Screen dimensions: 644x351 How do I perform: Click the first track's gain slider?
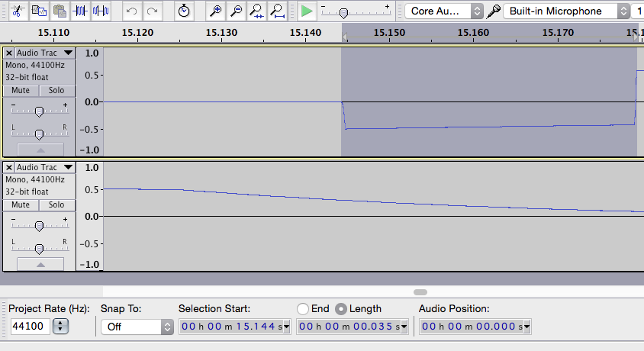pos(39,111)
